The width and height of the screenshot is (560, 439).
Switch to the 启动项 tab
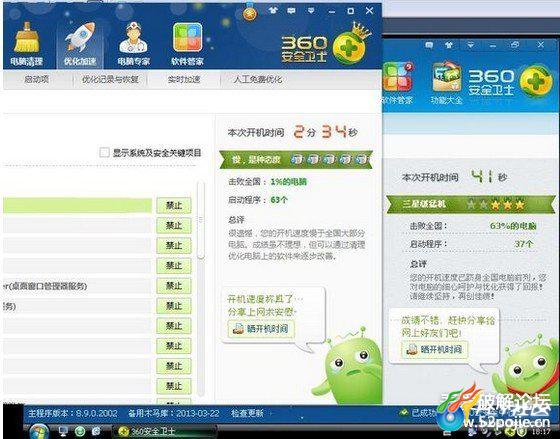tap(36, 79)
